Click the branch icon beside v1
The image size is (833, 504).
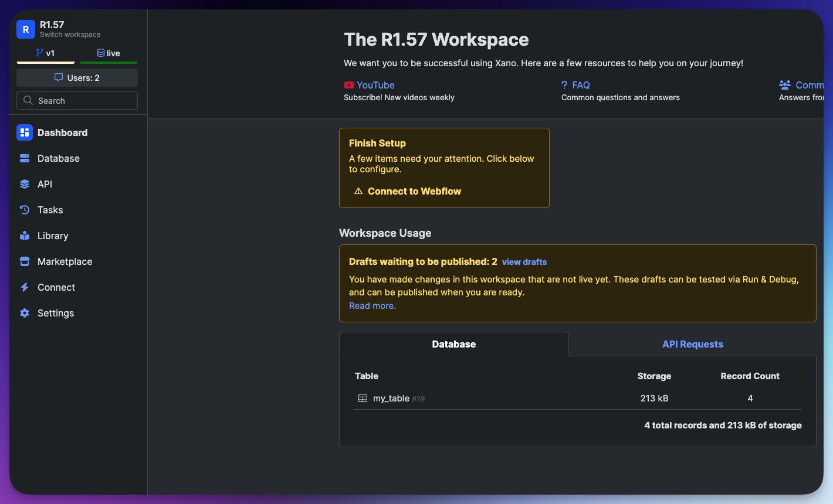coord(40,53)
